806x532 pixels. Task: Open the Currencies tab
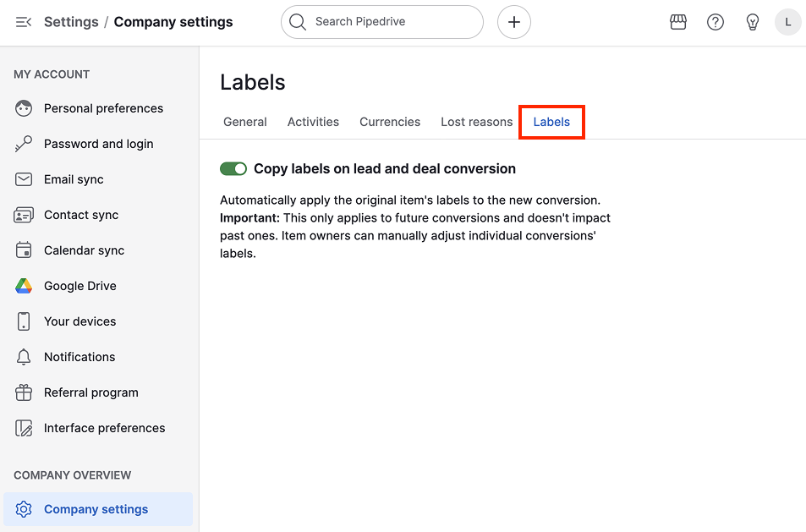389,122
